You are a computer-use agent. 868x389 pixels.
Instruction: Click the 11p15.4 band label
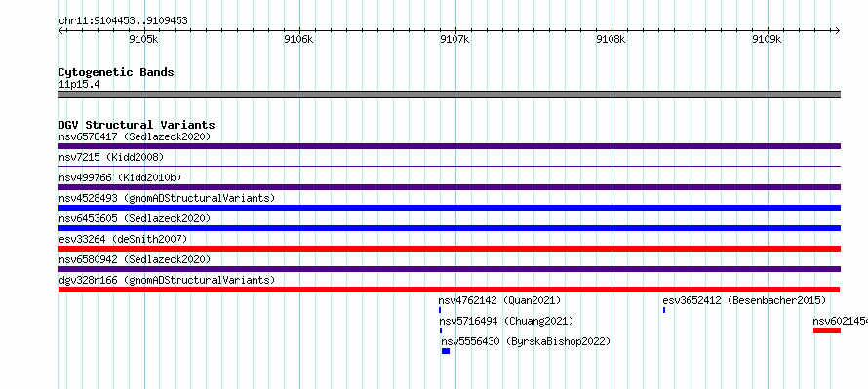[x=79, y=85]
